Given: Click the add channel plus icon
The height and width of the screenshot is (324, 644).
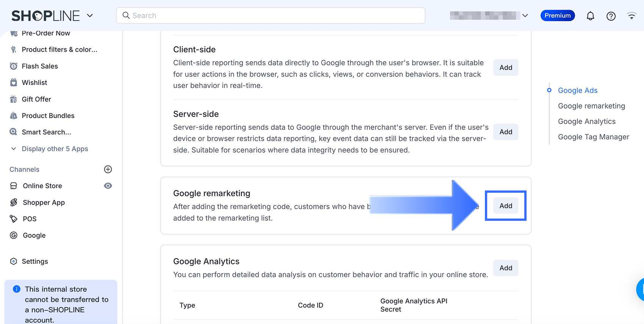Looking at the screenshot, I should (x=108, y=169).
